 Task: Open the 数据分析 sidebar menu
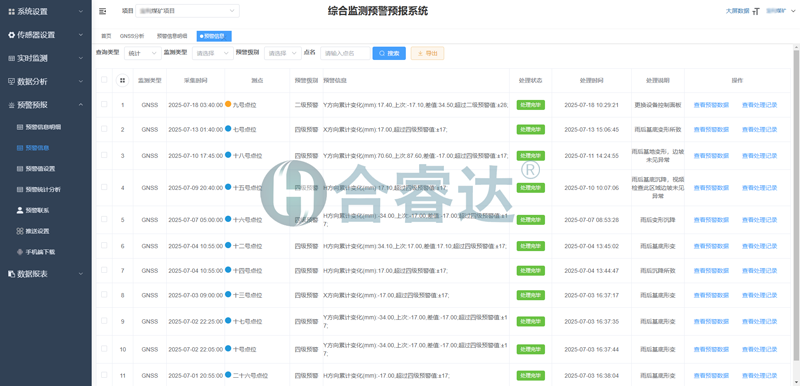coord(46,82)
